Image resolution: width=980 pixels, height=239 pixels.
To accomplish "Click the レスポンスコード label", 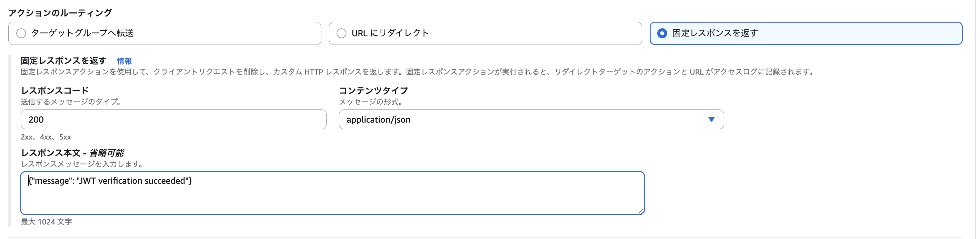I will [54, 90].
